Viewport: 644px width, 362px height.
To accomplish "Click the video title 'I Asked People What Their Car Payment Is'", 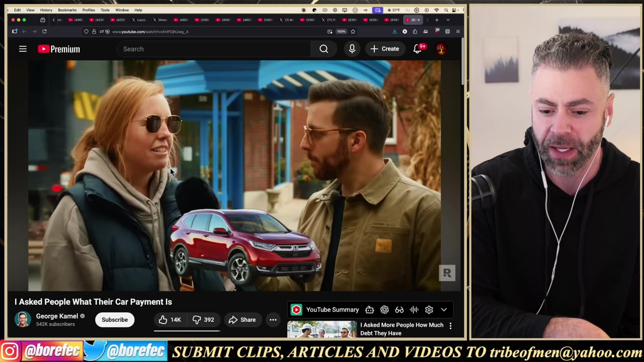I will pos(93,302).
